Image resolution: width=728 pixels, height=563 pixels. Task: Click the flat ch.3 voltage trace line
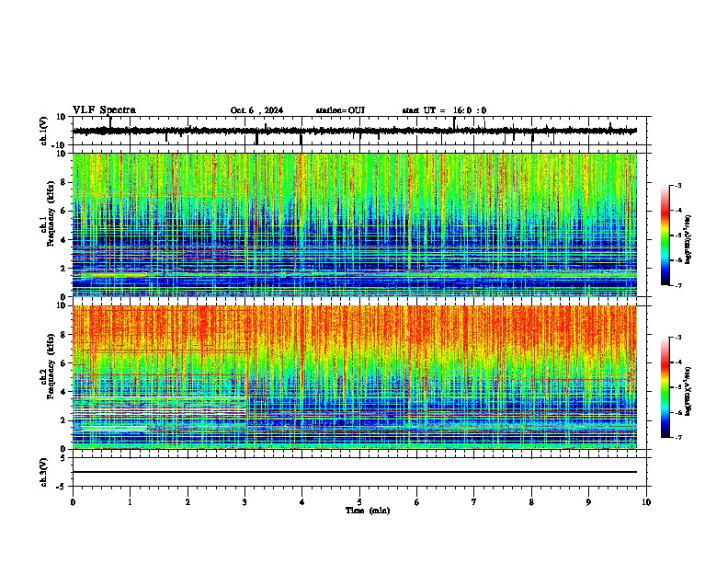pyautogui.click(x=355, y=472)
